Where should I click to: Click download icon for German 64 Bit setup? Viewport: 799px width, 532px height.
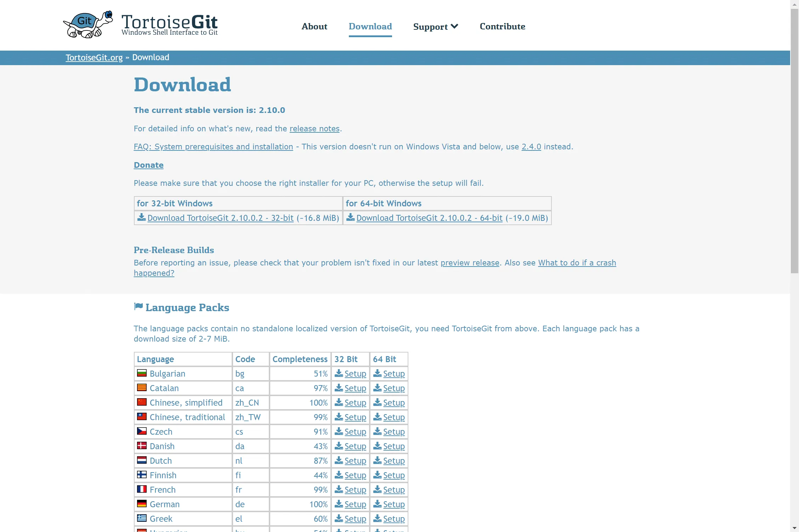pos(378,504)
